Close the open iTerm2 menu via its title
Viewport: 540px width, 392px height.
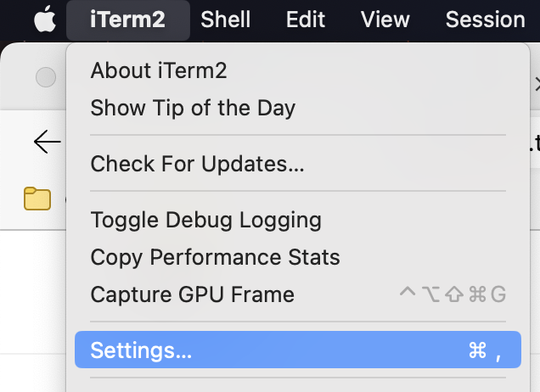pyautogui.click(x=127, y=20)
